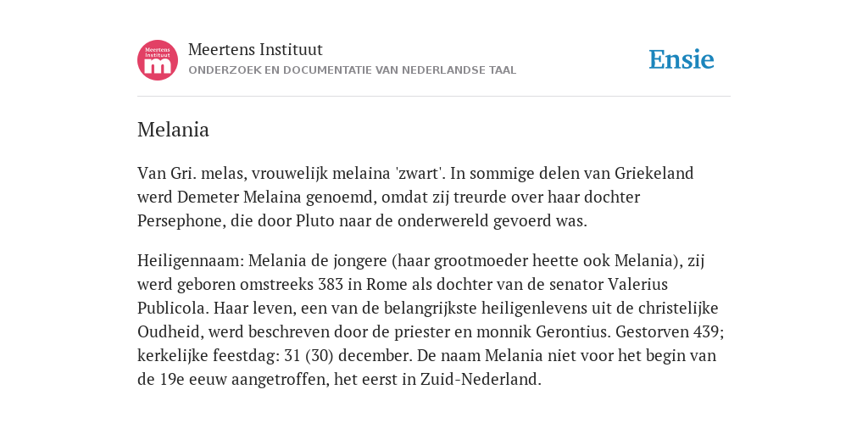Click the place name 'Zuid-Nederland'
868x434 pixels.
(479, 379)
